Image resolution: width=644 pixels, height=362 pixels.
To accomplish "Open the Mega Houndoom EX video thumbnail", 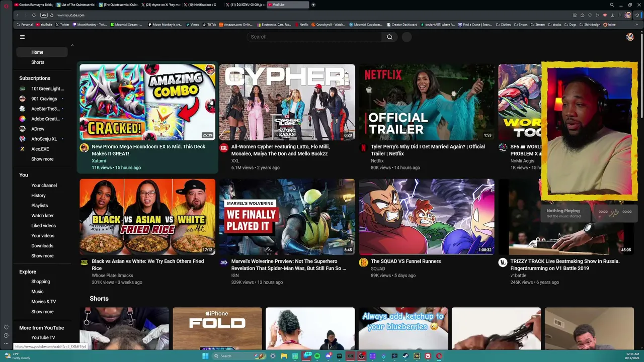I will click(x=147, y=102).
